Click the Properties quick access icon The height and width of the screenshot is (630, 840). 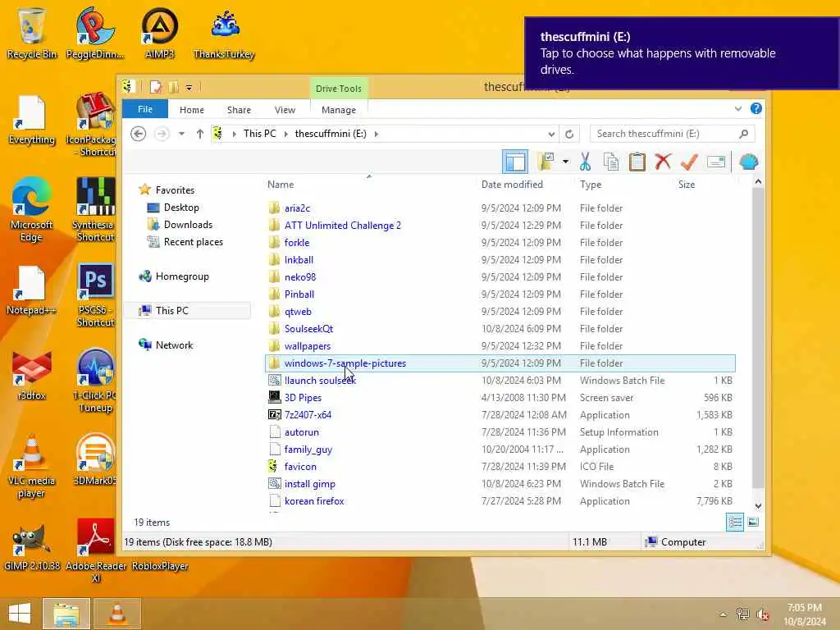[156, 87]
